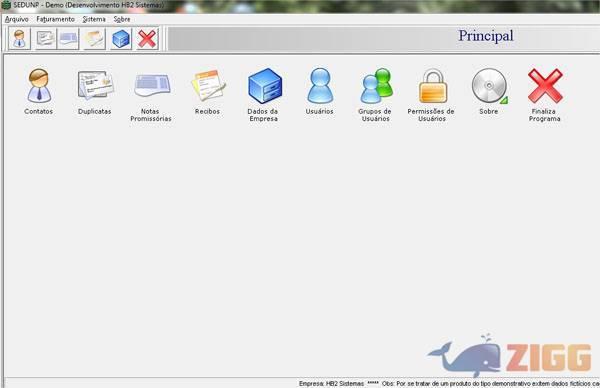This screenshot has height=388, width=600.
Task: Click the blue cabinet toolbar button
Action: (x=121, y=39)
